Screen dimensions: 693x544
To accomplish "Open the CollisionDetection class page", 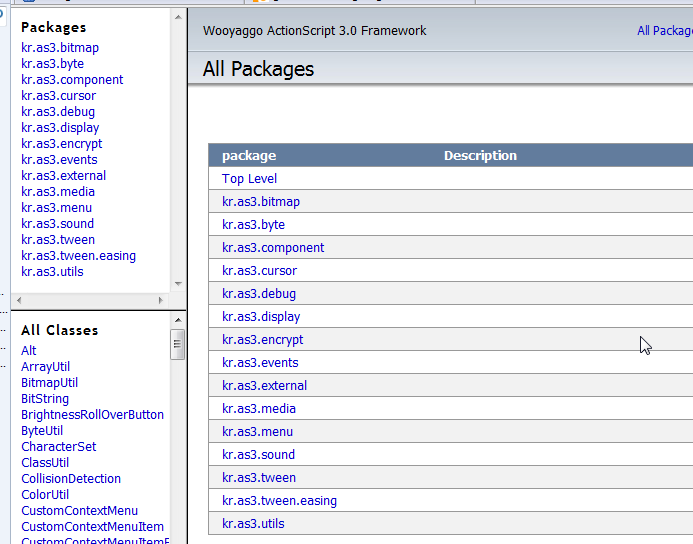I will pyautogui.click(x=71, y=479).
